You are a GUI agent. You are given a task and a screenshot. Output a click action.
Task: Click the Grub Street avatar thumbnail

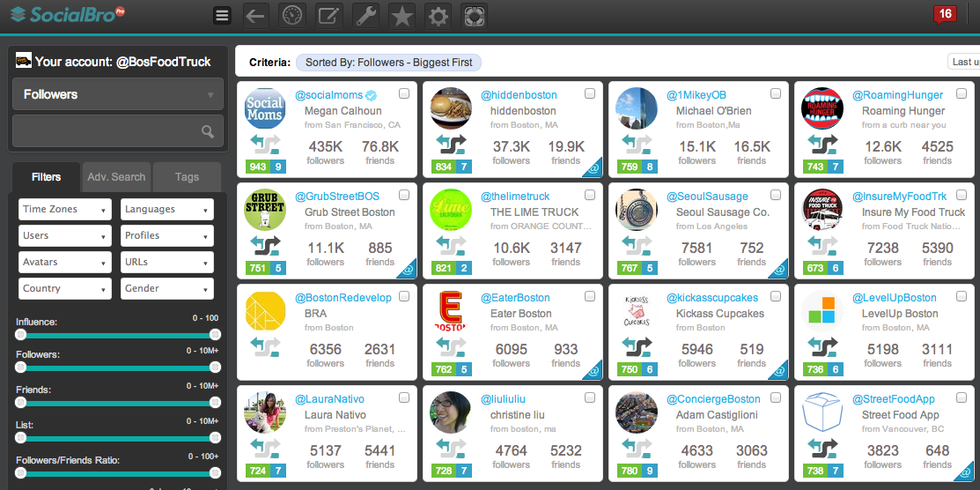265,210
